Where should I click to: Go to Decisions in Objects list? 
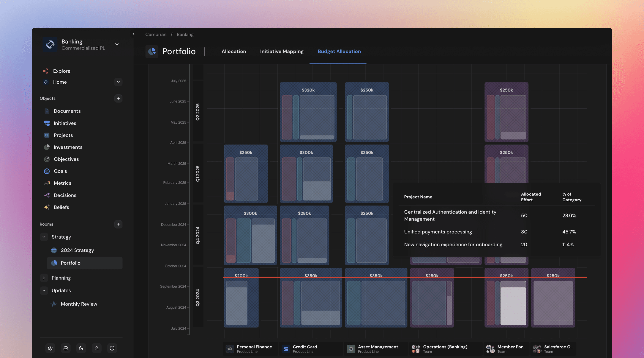(65, 195)
